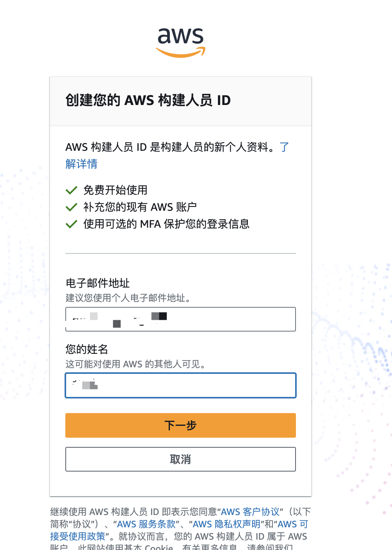The image size is (392, 550).
Task: Click the green checkmark beside 免费开始使用
Action: (71, 190)
